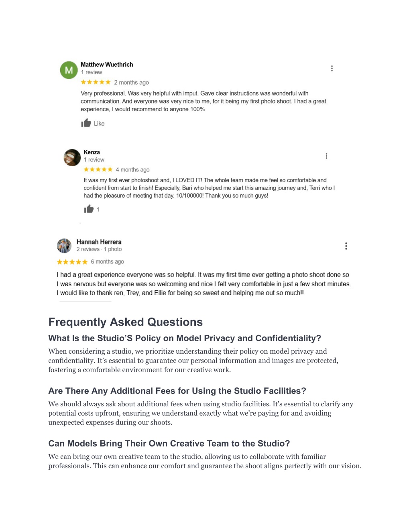Click the thumbs-up Like icon on Matthew's review
This screenshot has width=411, height=532.
[x=86, y=123]
